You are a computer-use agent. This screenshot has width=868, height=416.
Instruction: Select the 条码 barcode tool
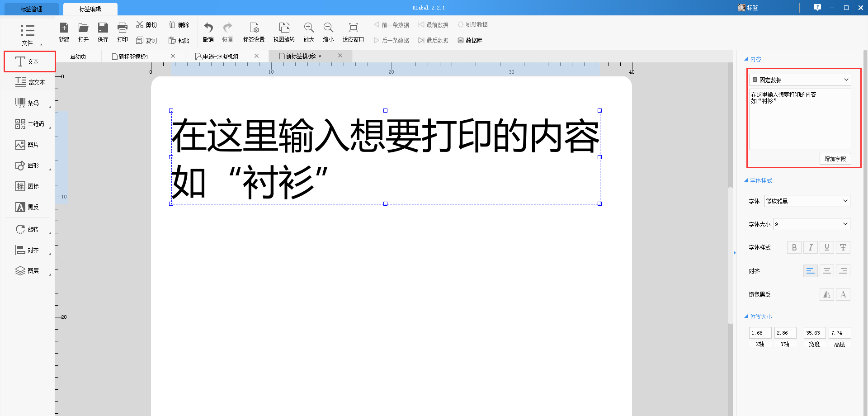pos(27,103)
